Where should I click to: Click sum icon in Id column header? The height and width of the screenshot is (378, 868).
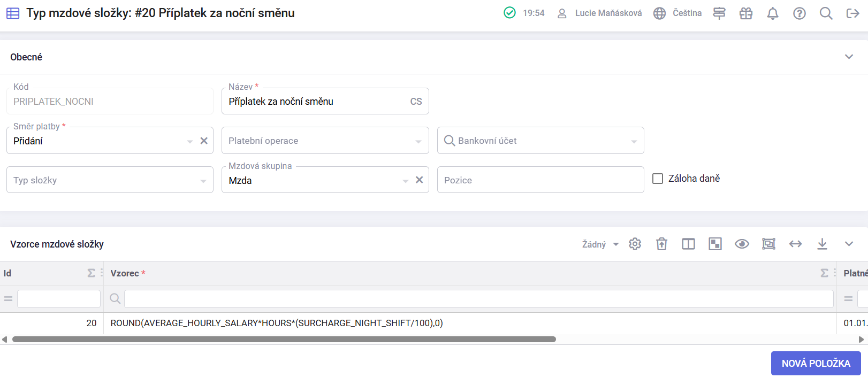point(92,273)
